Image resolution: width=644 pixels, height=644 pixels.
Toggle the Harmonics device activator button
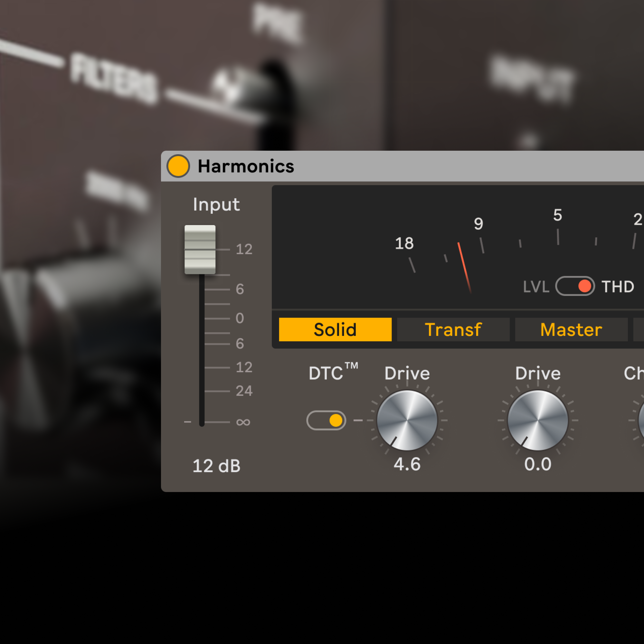pos(178,166)
